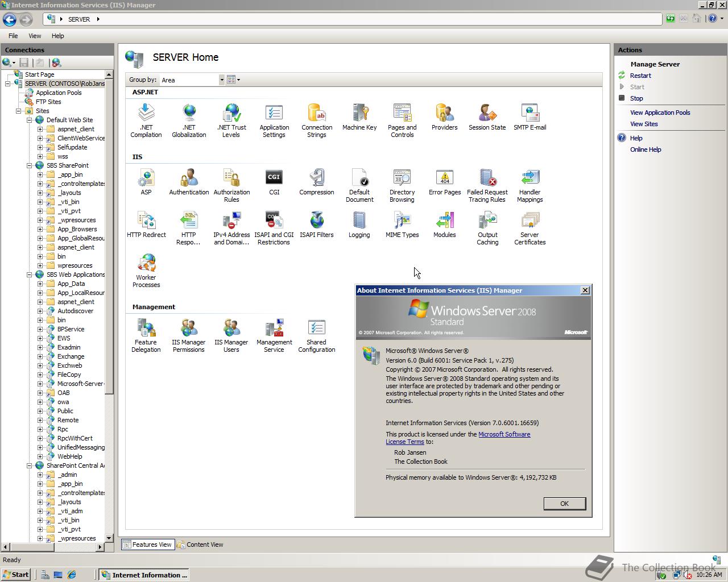
Task: Select Application Pools tree item
Action: (x=59, y=93)
